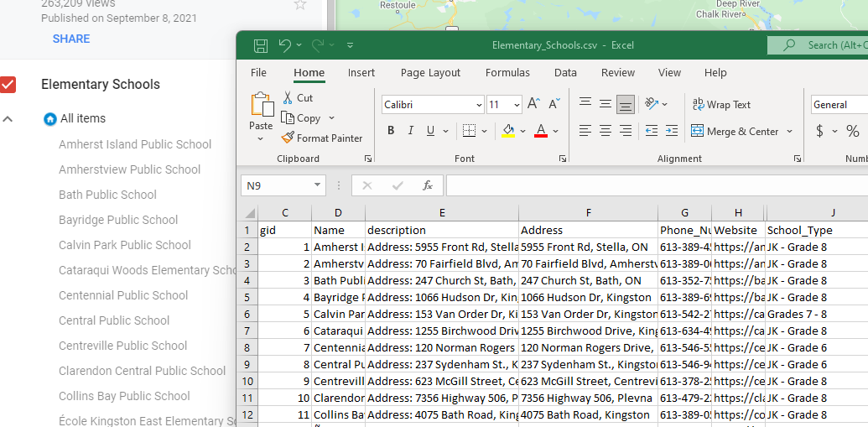Click the Select All corner triangle

(x=250, y=213)
